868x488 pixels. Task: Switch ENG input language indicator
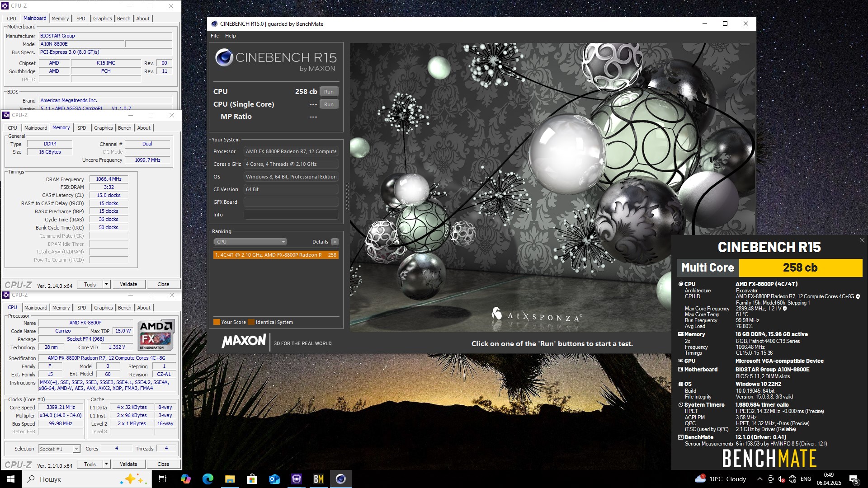tap(806, 479)
